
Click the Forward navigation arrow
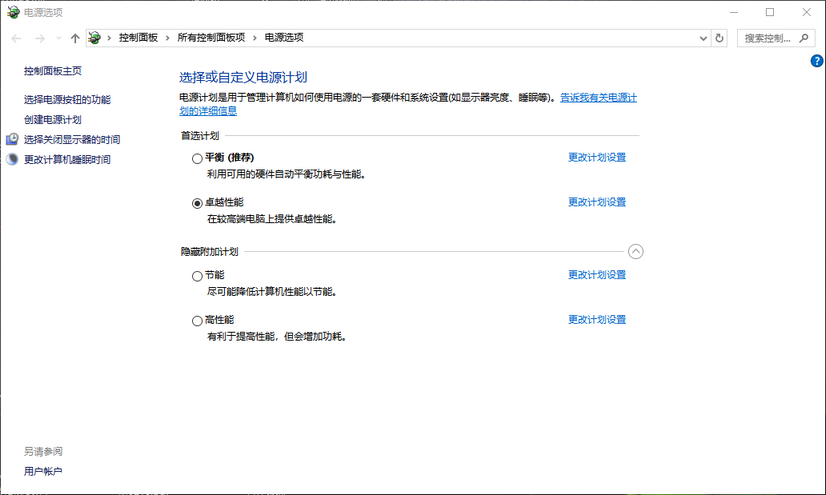40,38
